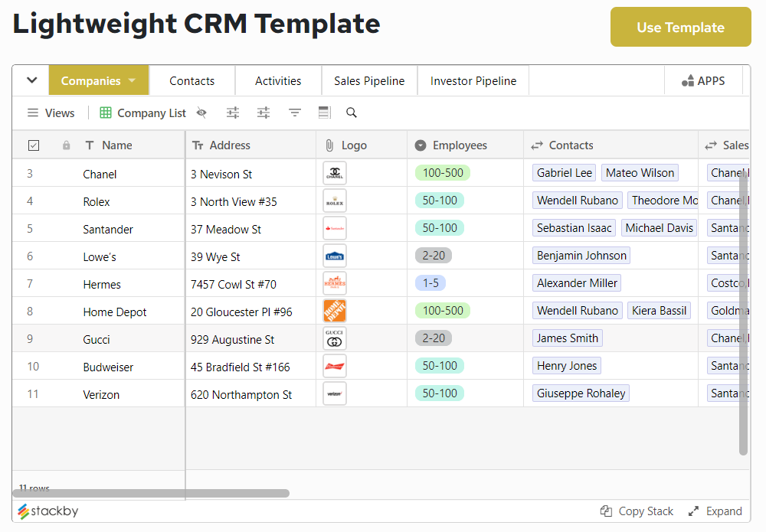Open the Hermes logo attachment
This screenshot has width=766, height=532.
click(335, 283)
